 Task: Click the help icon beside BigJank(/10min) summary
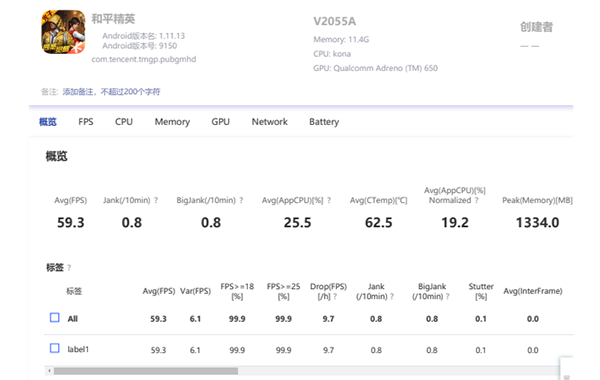(x=241, y=200)
